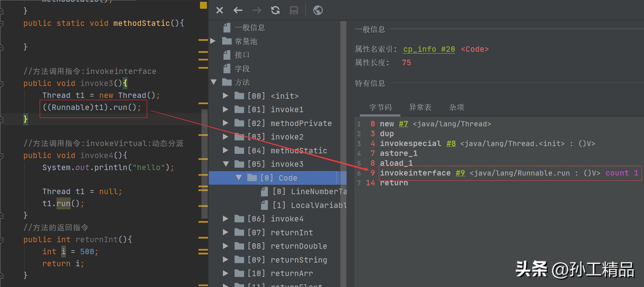
Task: Select the [0] Code tree item
Action: tap(279, 178)
